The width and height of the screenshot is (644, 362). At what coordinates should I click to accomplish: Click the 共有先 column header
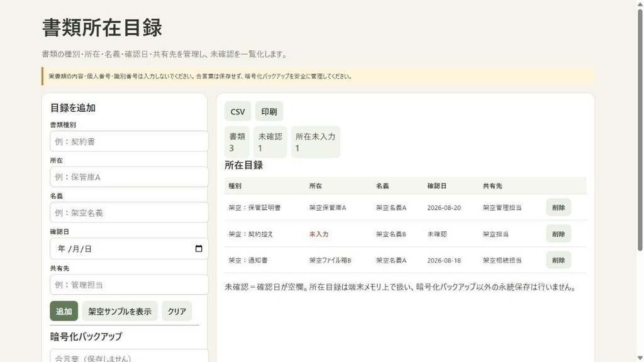click(x=492, y=186)
